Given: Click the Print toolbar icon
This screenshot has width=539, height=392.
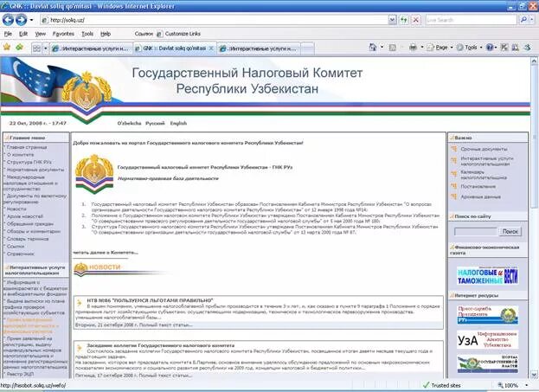Looking at the screenshot, I should (x=413, y=48).
